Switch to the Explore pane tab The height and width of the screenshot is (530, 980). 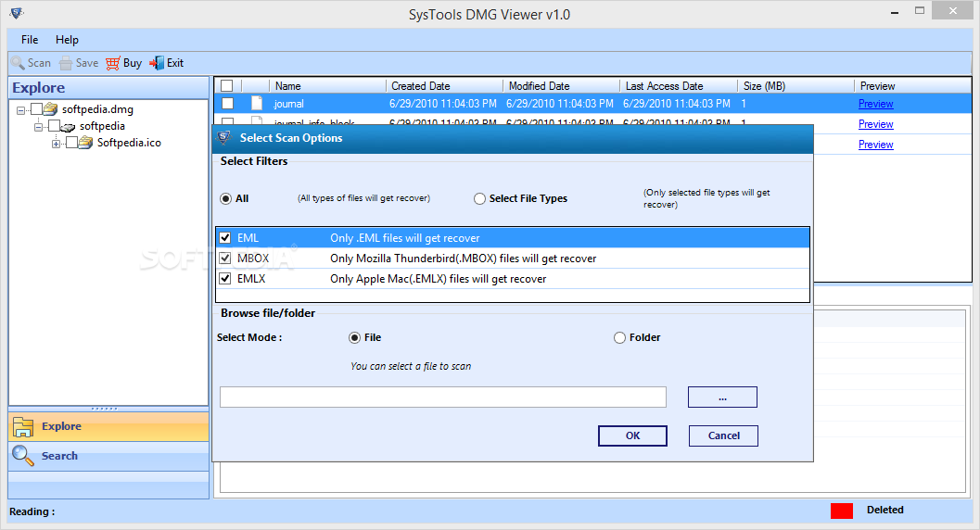coord(108,426)
